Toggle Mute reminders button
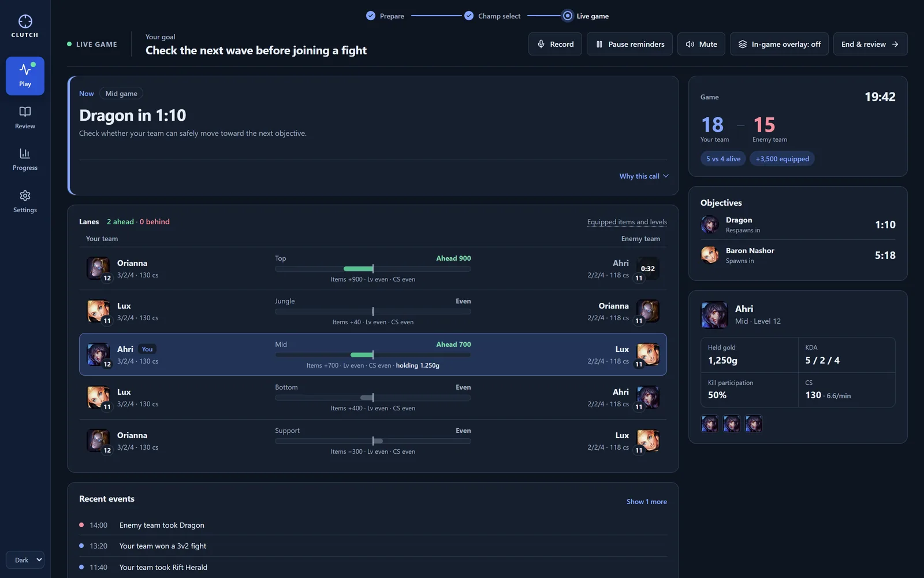This screenshot has height=578, width=924. point(701,44)
